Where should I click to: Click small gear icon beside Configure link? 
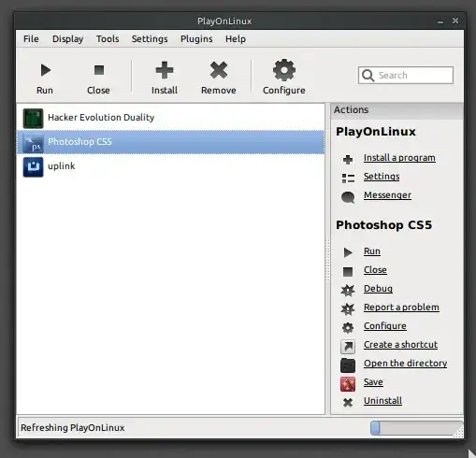[x=348, y=327]
